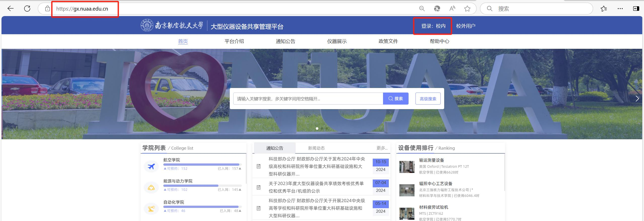The height and width of the screenshot is (221, 644).
Task: Click the read aloud icon
Action: point(452,9)
